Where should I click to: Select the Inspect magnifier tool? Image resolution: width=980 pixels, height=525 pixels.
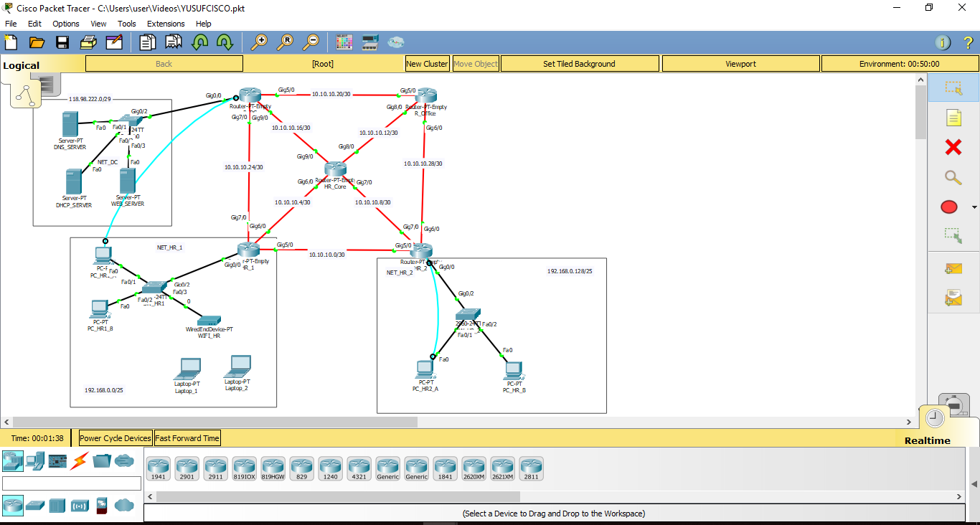[x=952, y=177]
